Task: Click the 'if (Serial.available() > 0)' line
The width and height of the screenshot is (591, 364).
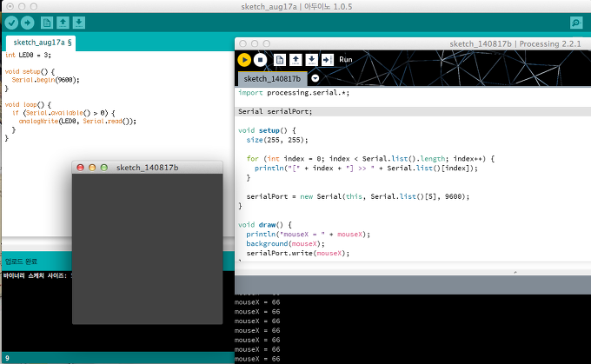Action: (x=63, y=113)
